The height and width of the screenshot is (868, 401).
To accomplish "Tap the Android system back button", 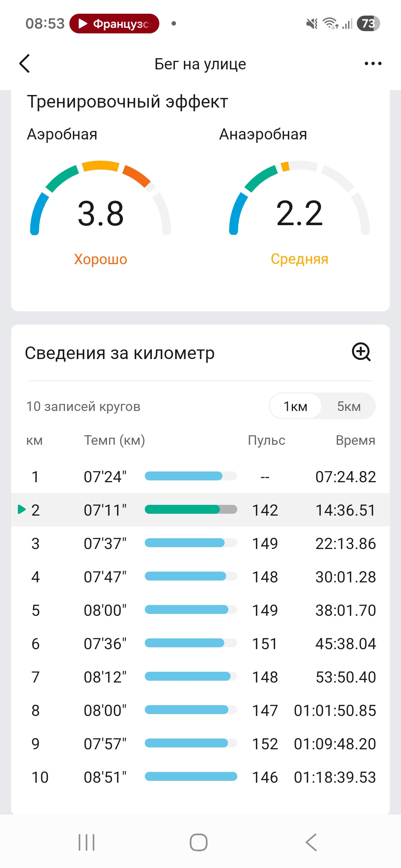I will coord(311,842).
